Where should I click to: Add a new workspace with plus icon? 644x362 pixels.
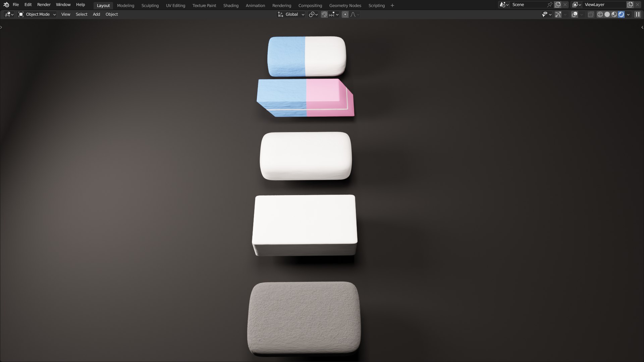point(392,5)
